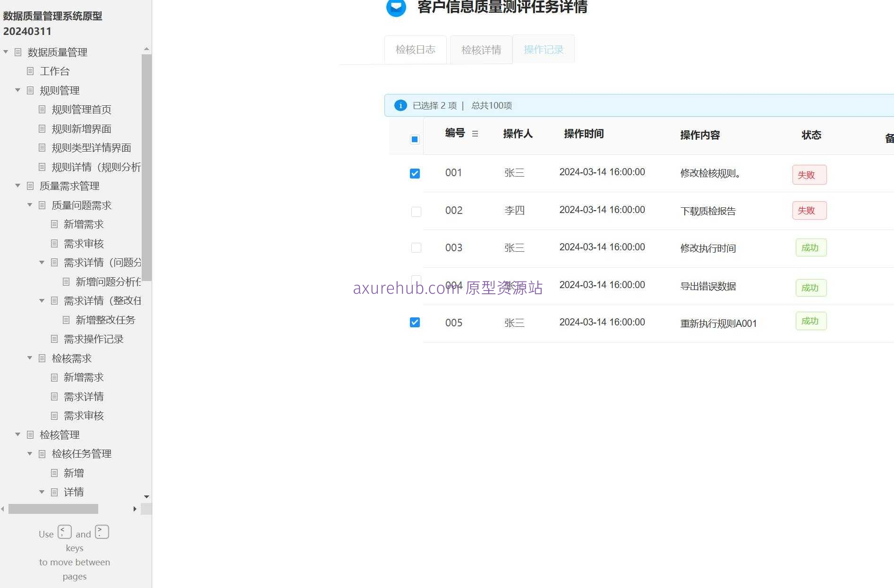
Task: Open the 检核详情 tab
Action: click(x=481, y=49)
